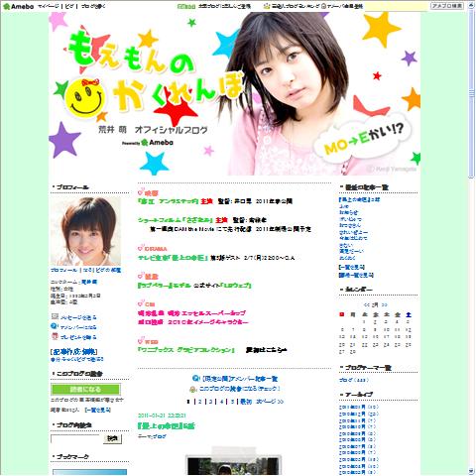Open the ピグの部屋 link under the profile photo
This screenshot has width=476, height=476.
(x=108, y=270)
